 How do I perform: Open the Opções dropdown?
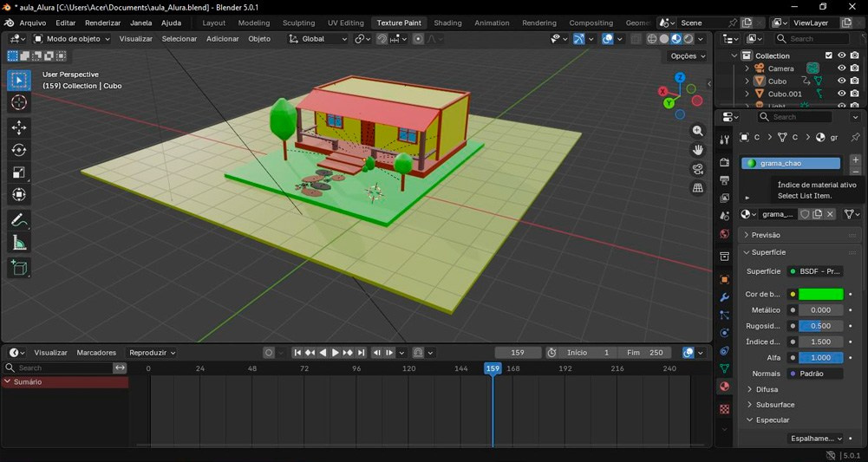tap(689, 55)
